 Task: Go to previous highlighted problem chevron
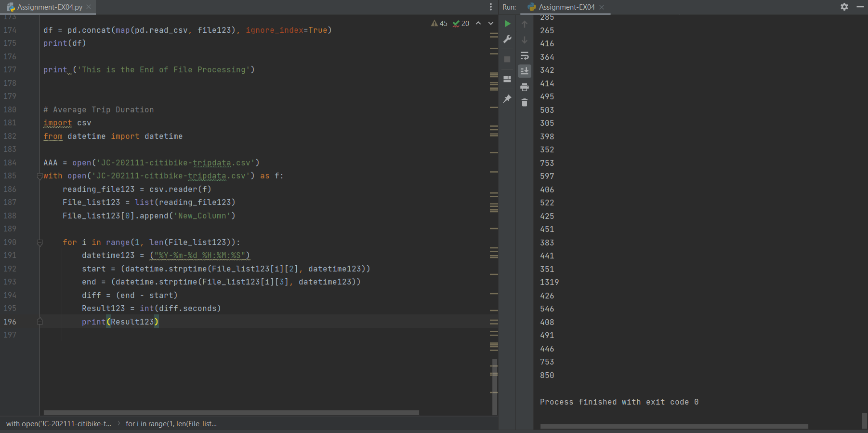click(x=478, y=23)
